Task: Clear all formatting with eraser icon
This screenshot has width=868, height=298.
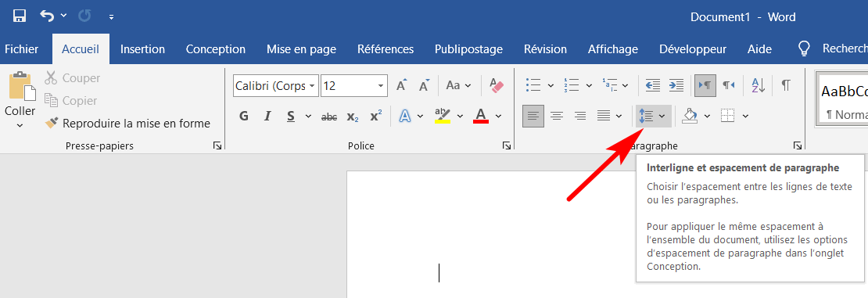Action: click(497, 85)
